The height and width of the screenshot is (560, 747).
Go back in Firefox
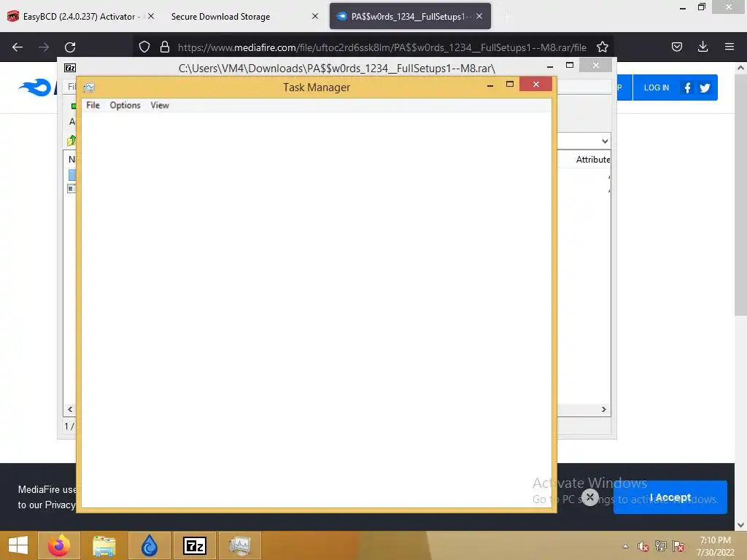[x=18, y=47]
